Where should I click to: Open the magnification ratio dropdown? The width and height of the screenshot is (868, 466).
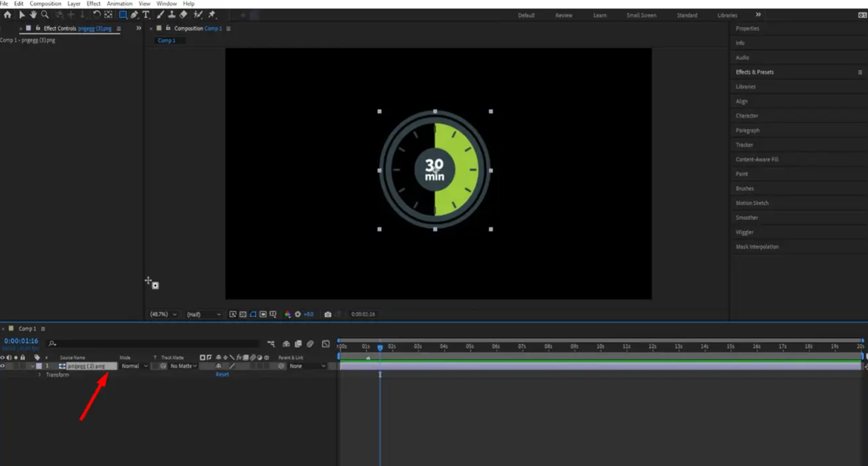point(164,314)
